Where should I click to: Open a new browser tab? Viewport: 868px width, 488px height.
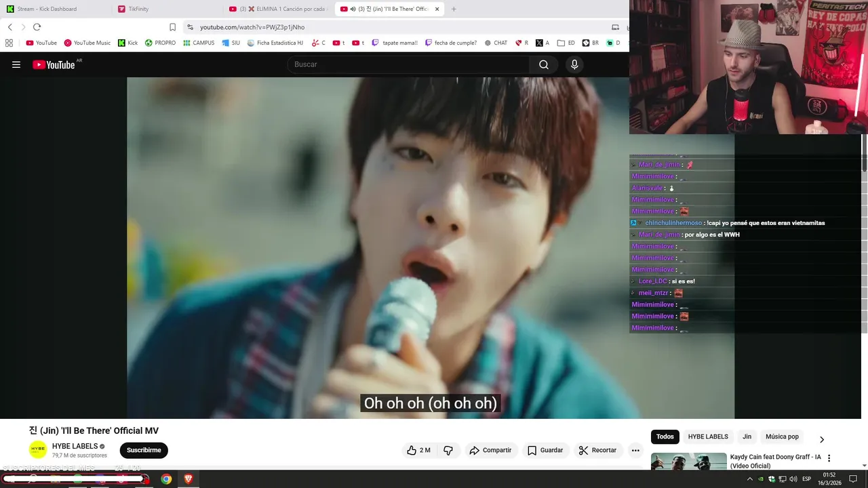(454, 9)
